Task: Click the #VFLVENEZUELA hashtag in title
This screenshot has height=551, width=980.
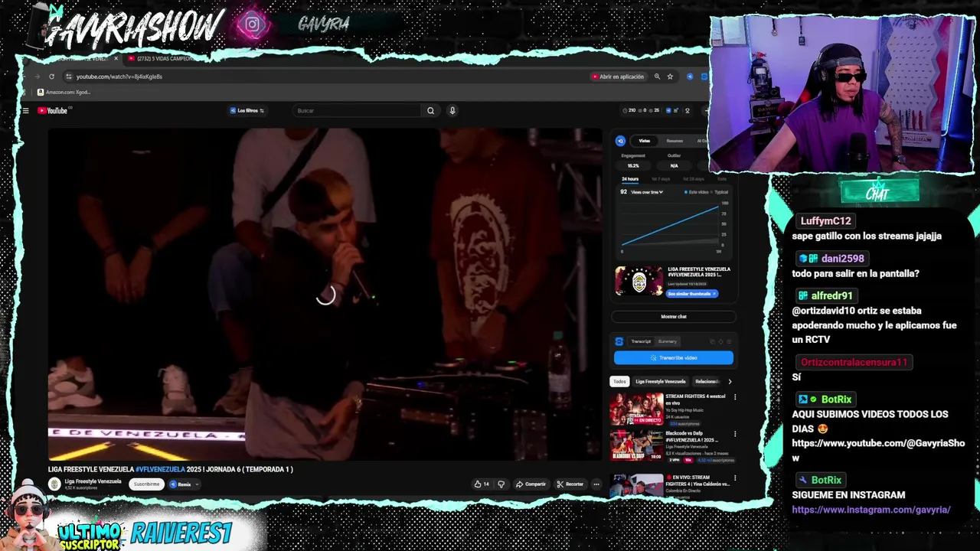Action: pyautogui.click(x=160, y=469)
